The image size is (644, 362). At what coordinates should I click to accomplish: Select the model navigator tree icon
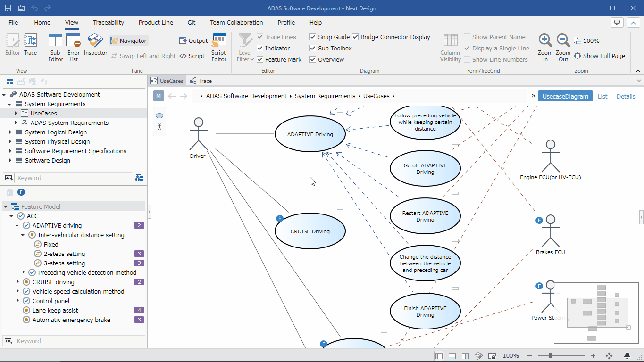pyautogui.click(x=9, y=82)
